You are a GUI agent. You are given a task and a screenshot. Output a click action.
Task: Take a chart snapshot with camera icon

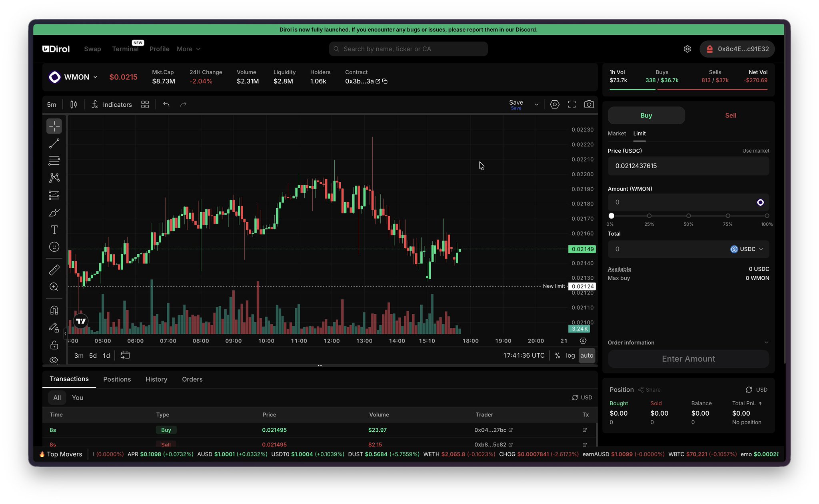589,104
